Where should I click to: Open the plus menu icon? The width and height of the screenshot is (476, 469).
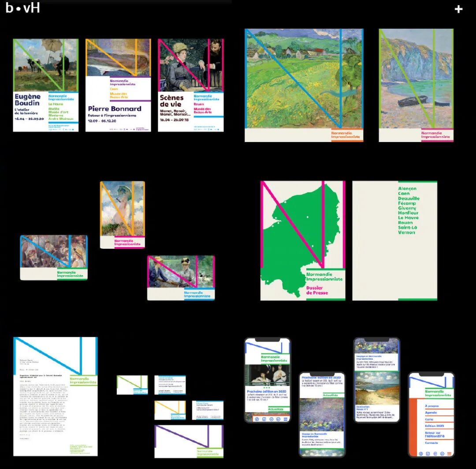pos(458,9)
